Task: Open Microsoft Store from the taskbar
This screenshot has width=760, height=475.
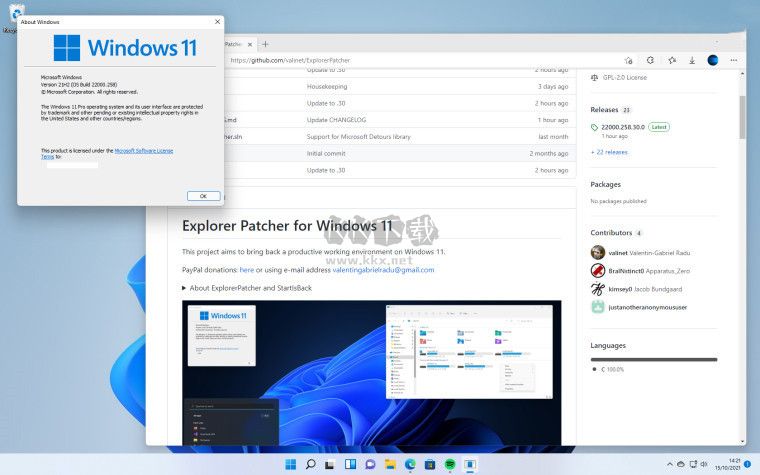Action: (x=429, y=465)
